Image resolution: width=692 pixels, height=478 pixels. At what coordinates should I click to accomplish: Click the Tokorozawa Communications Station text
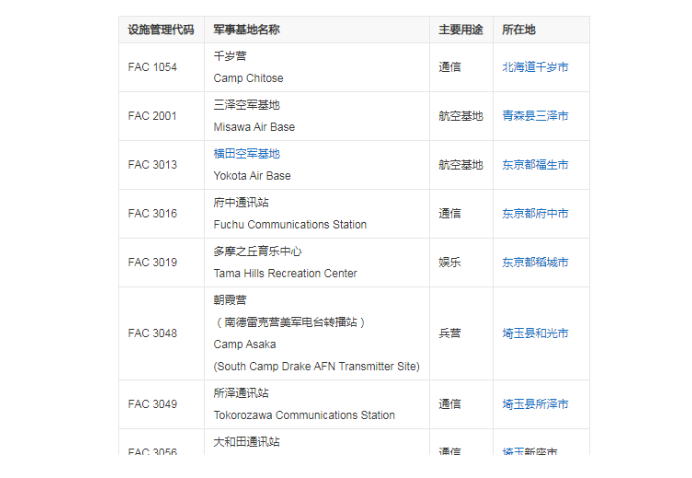tap(304, 415)
